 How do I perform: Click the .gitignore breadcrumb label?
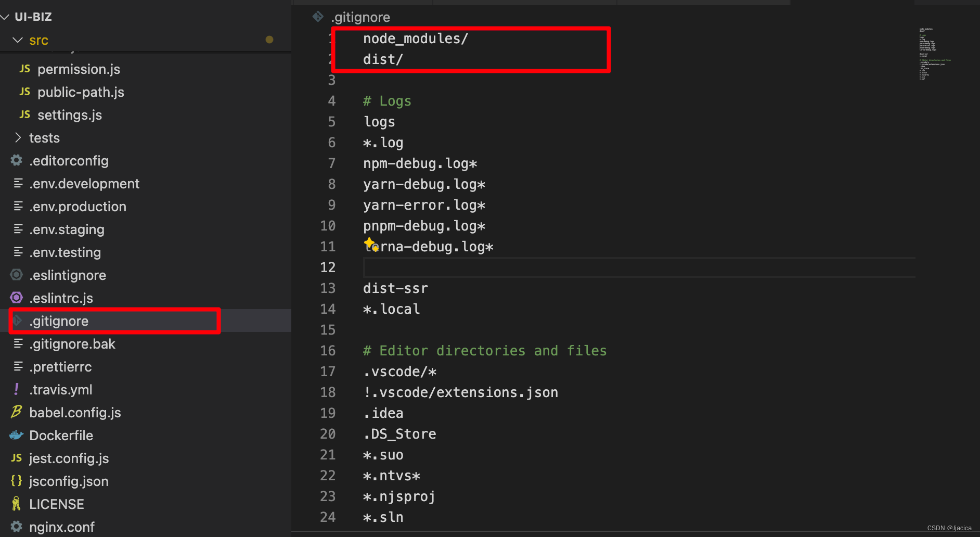pyautogui.click(x=361, y=17)
